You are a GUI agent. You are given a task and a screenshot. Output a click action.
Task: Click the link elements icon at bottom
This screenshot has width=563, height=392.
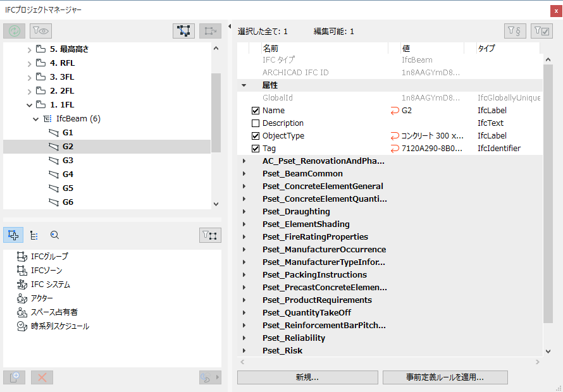[211, 377]
